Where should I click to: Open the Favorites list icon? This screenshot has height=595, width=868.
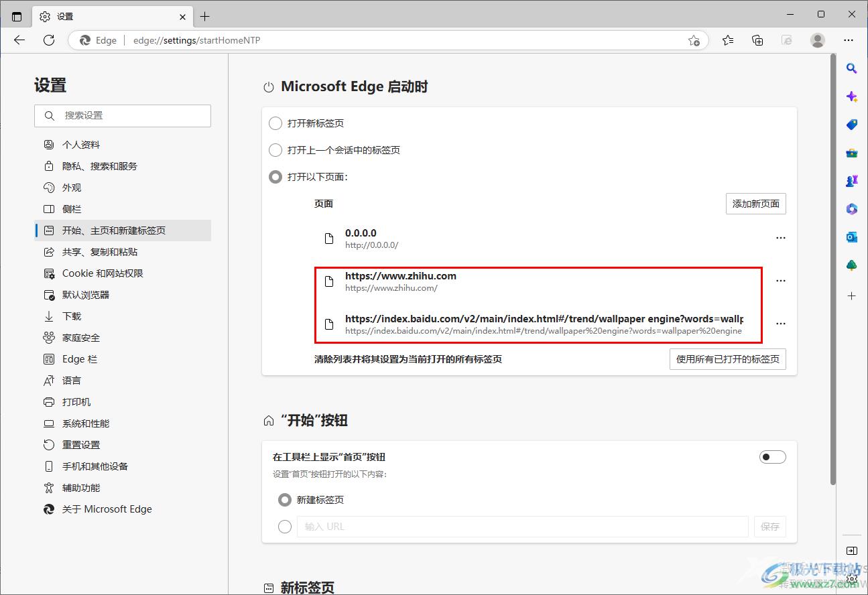[728, 40]
